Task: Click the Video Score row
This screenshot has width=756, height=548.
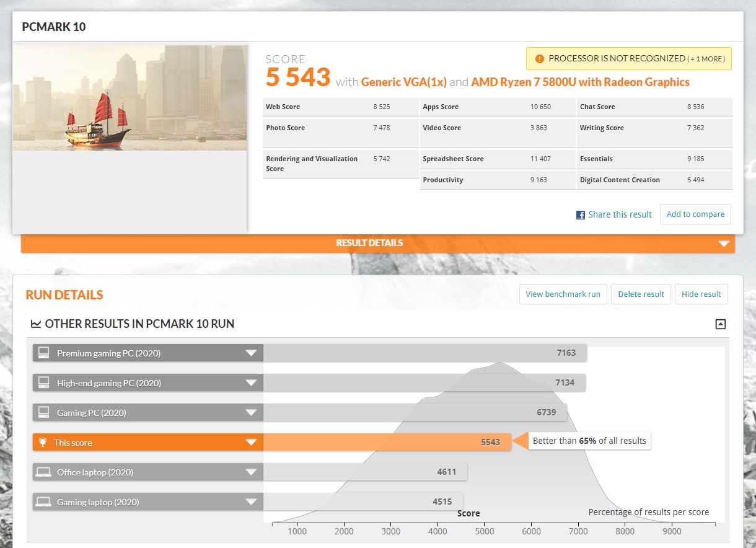Action: [498, 133]
